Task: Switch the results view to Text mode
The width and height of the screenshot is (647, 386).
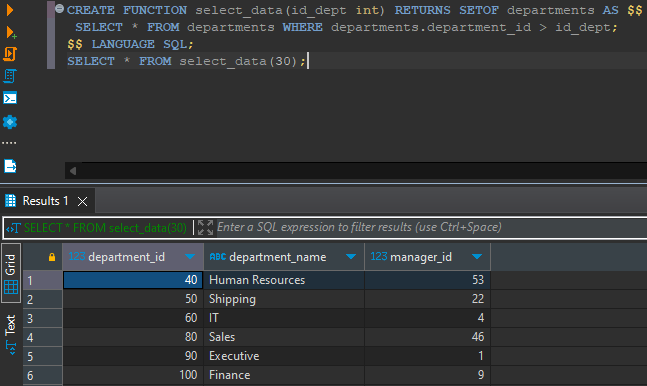Action: tap(11, 334)
